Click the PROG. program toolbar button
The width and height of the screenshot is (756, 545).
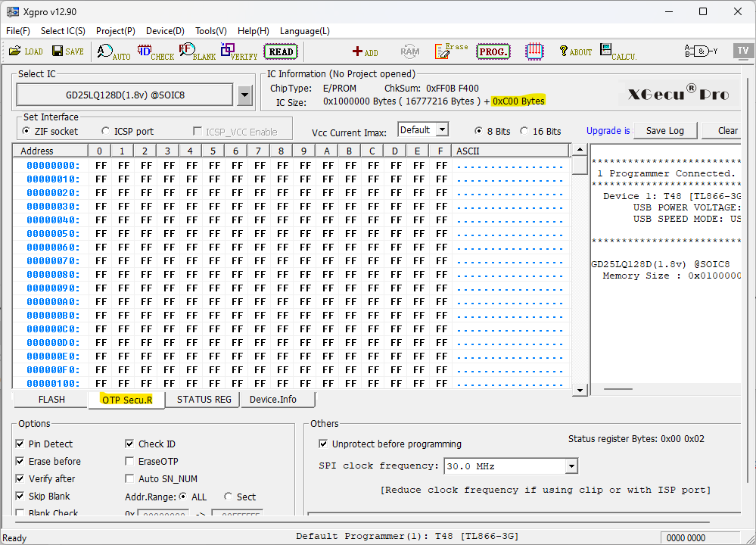tap(493, 51)
